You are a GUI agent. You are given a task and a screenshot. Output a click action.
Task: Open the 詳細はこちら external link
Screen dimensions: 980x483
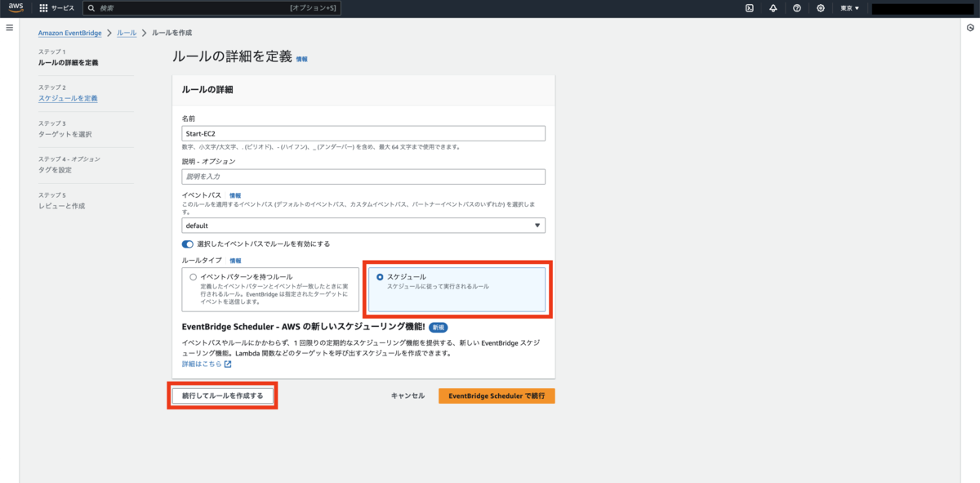click(207, 364)
